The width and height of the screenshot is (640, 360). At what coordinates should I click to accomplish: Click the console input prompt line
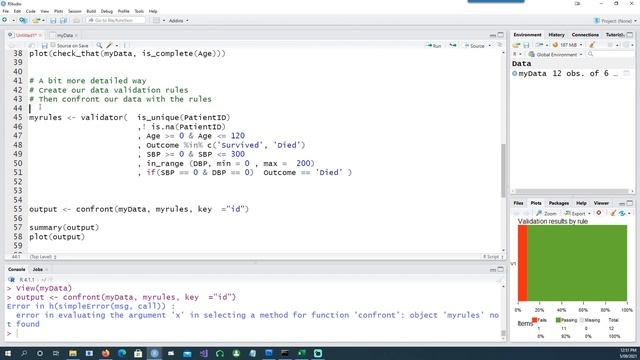pyautogui.click(x=253, y=333)
